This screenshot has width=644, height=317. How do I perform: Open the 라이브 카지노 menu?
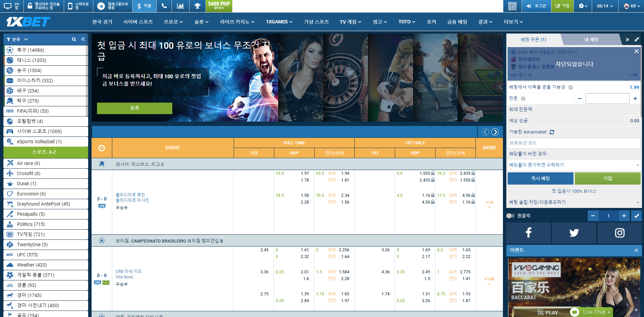pyautogui.click(x=237, y=22)
